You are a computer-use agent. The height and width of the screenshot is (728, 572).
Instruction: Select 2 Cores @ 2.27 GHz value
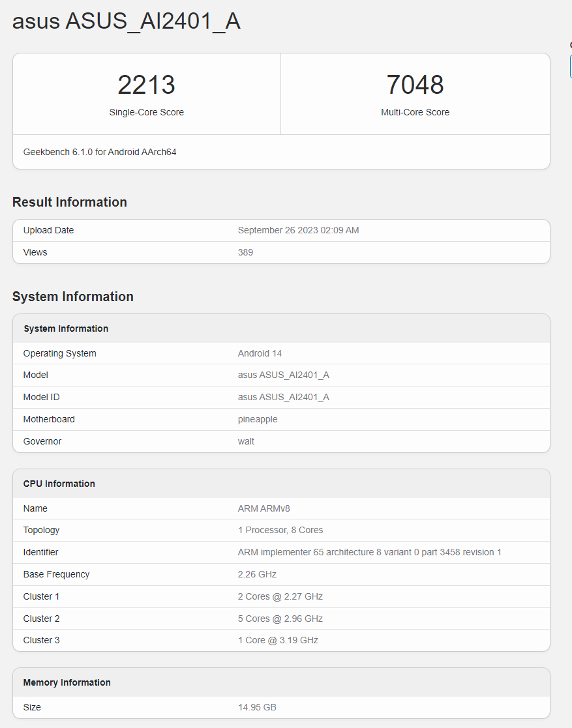tap(280, 596)
